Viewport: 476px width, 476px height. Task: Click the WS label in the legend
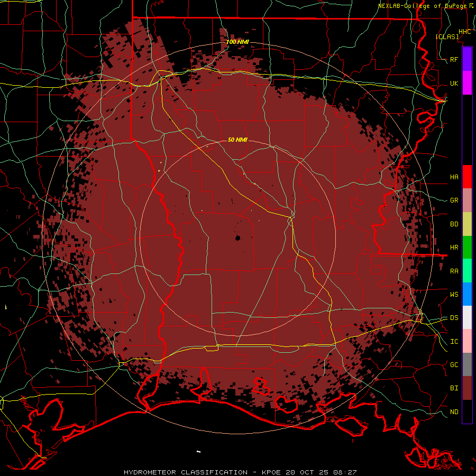[x=454, y=294]
